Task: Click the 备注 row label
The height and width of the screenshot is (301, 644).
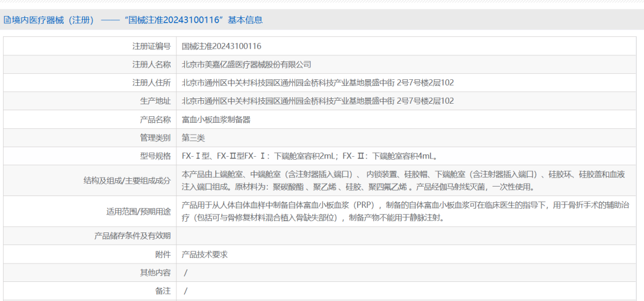Action: (163, 291)
